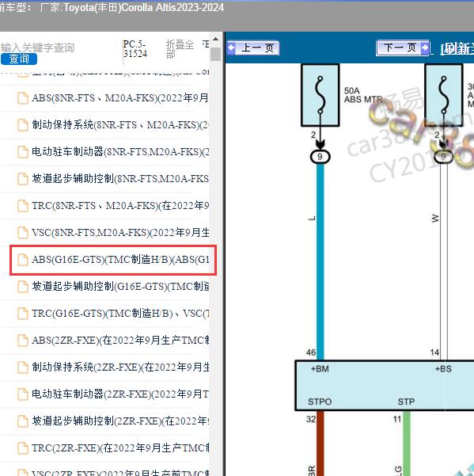
Task: Click the tree list scrollbar up arrow
Action: pyautogui.click(x=215, y=40)
